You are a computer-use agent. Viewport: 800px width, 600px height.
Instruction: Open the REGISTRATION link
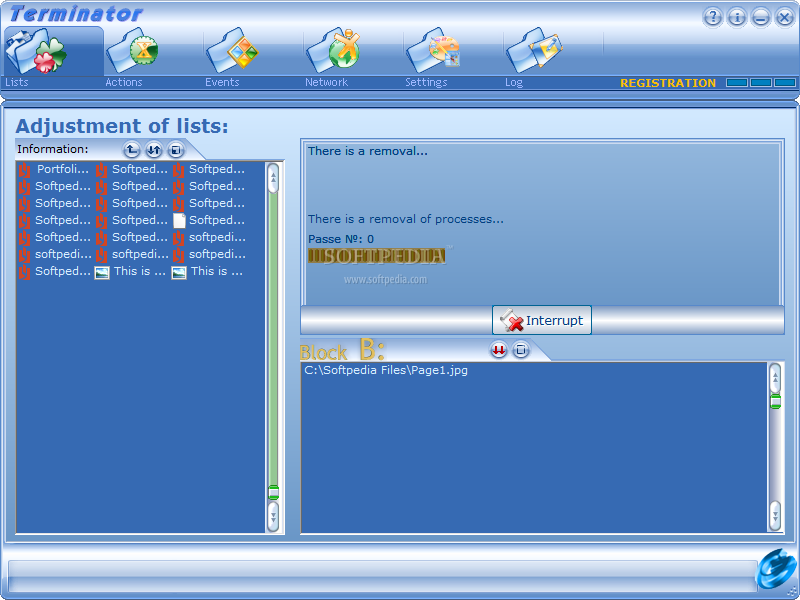coord(668,83)
